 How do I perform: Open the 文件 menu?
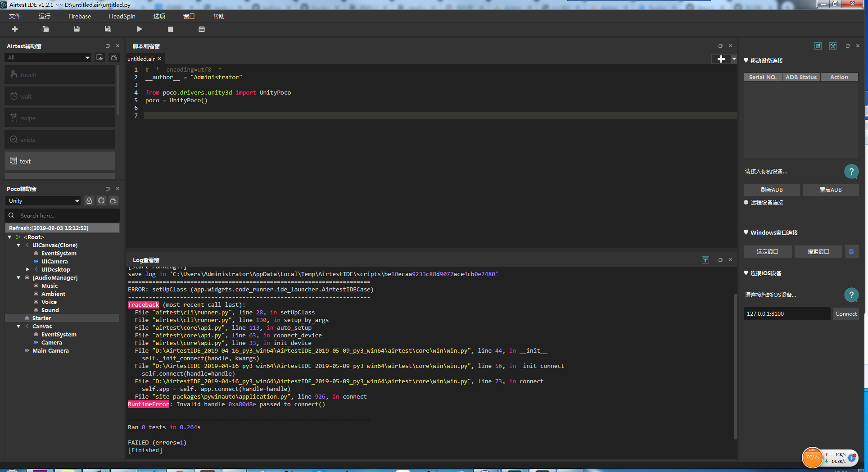(15, 16)
